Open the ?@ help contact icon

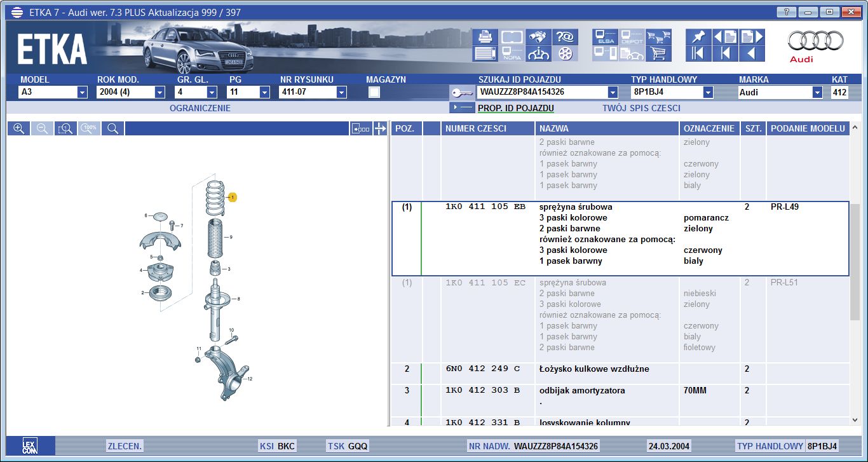point(564,37)
